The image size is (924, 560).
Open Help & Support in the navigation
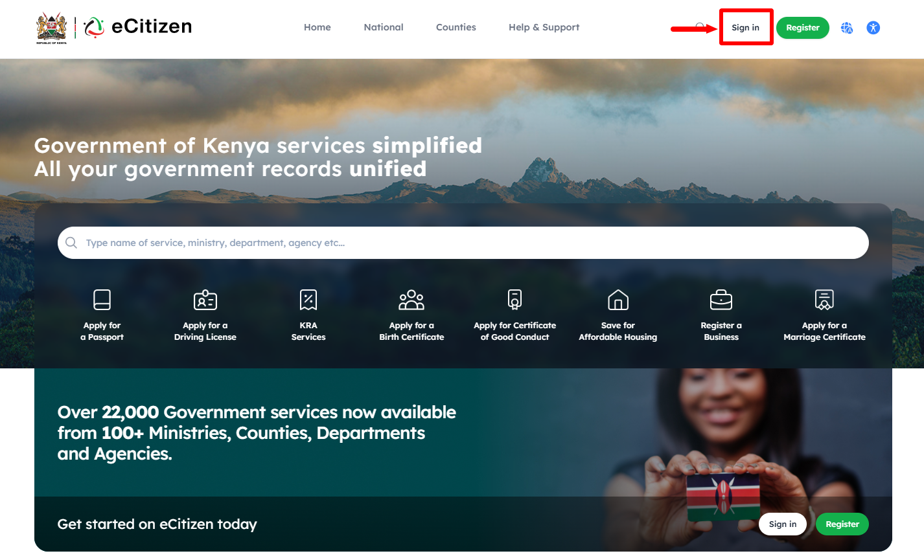544,27
